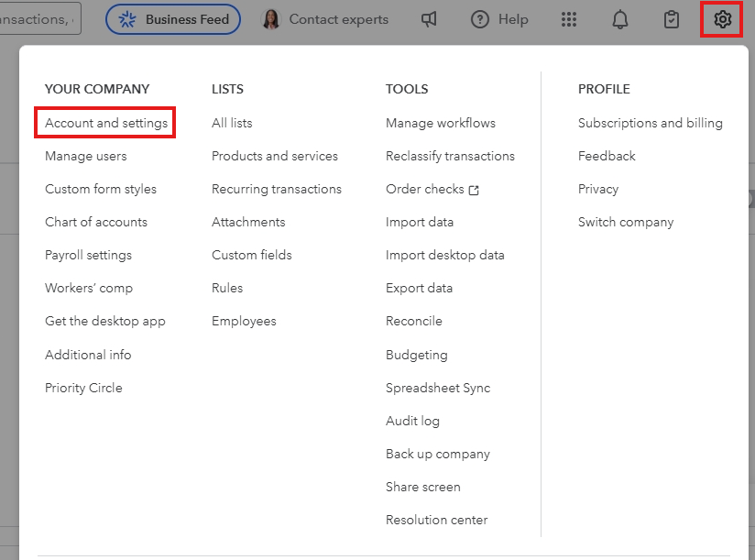Select Import data

pos(420,222)
